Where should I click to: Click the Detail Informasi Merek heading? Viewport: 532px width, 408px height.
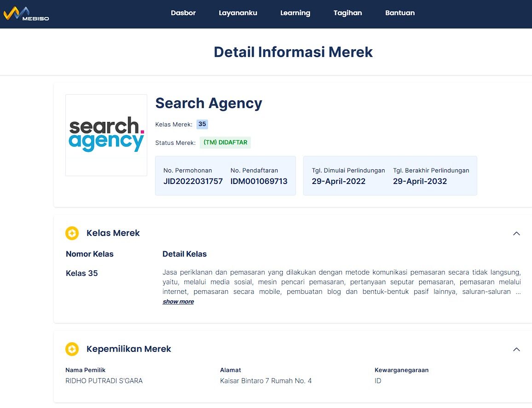coord(293,52)
